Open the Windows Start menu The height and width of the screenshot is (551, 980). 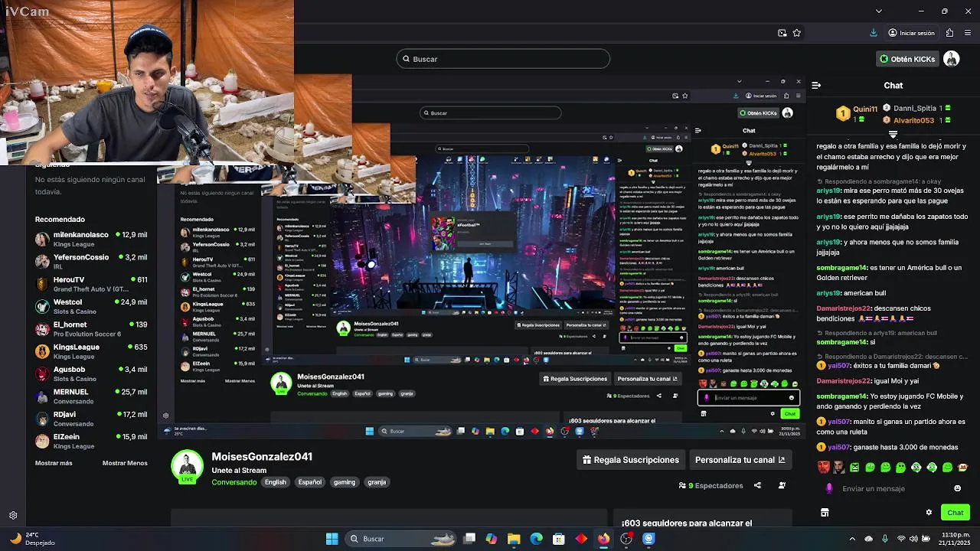pyautogui.click(x=332, y=539)
